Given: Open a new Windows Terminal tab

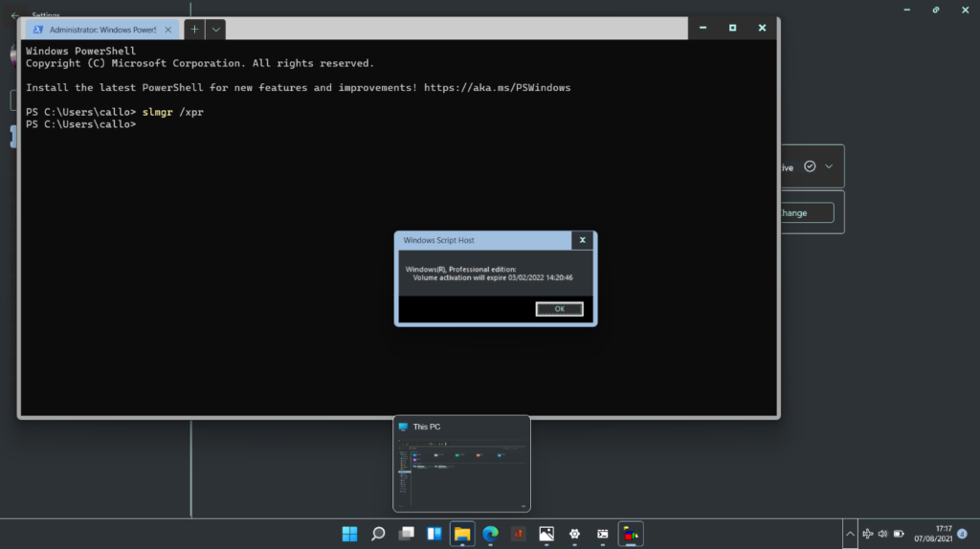Looking at the screenshot, I should 194,30.
